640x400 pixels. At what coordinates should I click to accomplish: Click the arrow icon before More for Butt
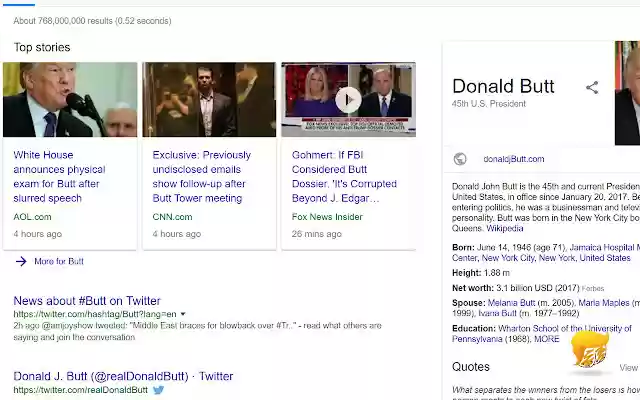coord(21,261)
